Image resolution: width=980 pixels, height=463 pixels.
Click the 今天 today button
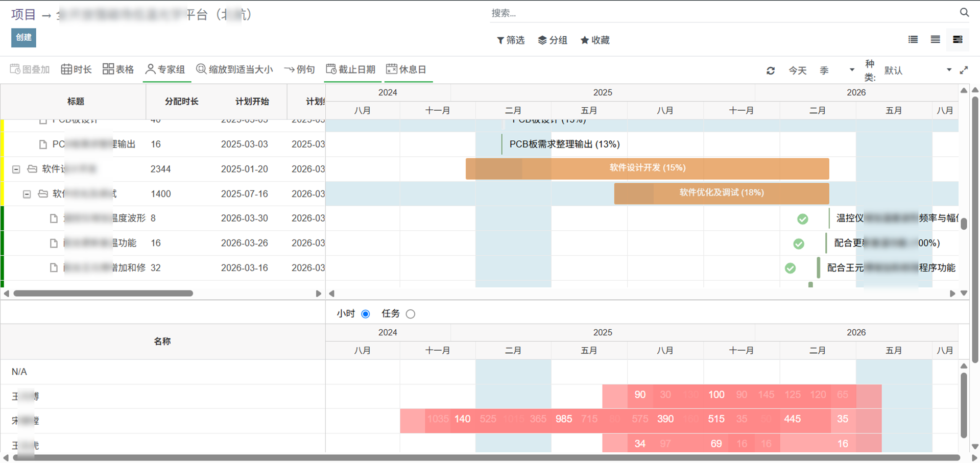click(x=797, y=70)
